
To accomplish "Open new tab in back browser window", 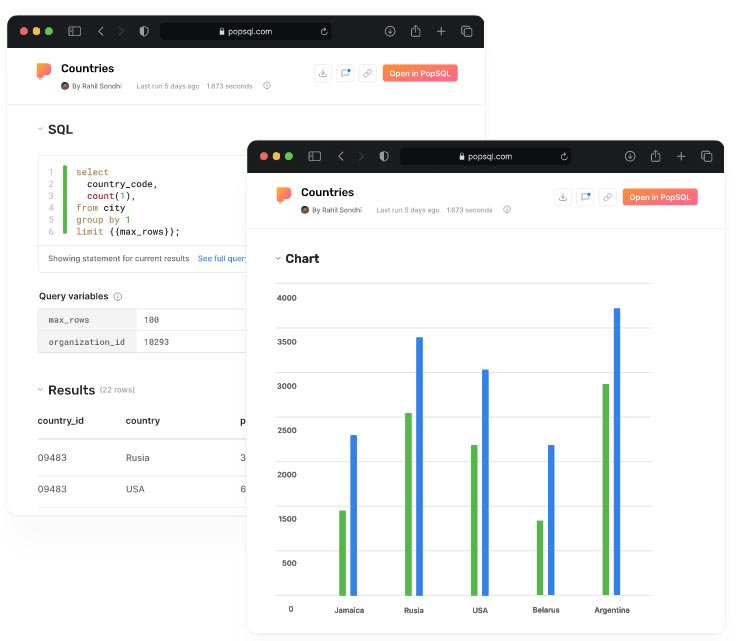I will pos(441,31).
